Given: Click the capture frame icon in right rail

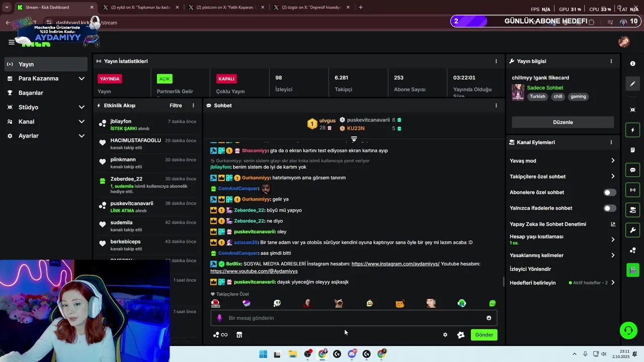Looking at the screenshot, I should [x=633, y=110].
